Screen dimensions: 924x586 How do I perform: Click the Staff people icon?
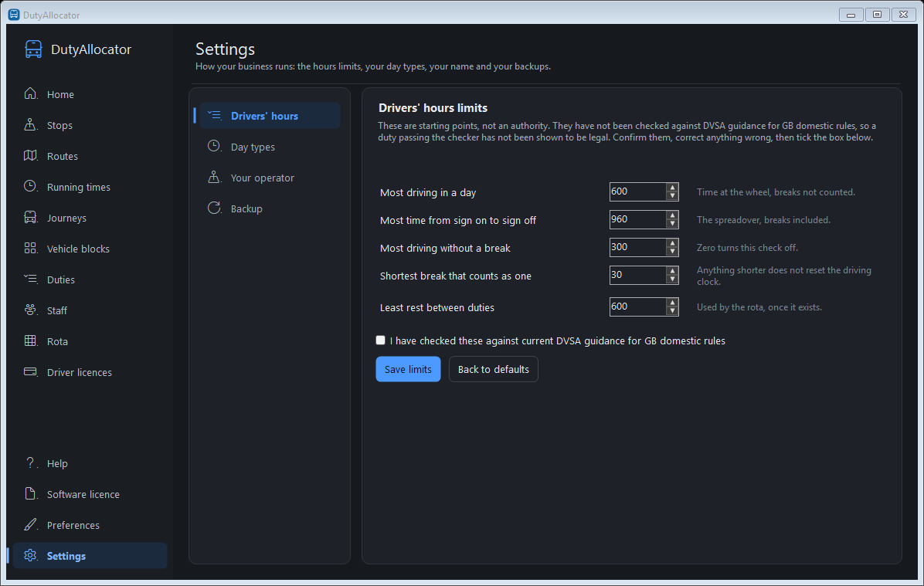click(x=31, y=310)
